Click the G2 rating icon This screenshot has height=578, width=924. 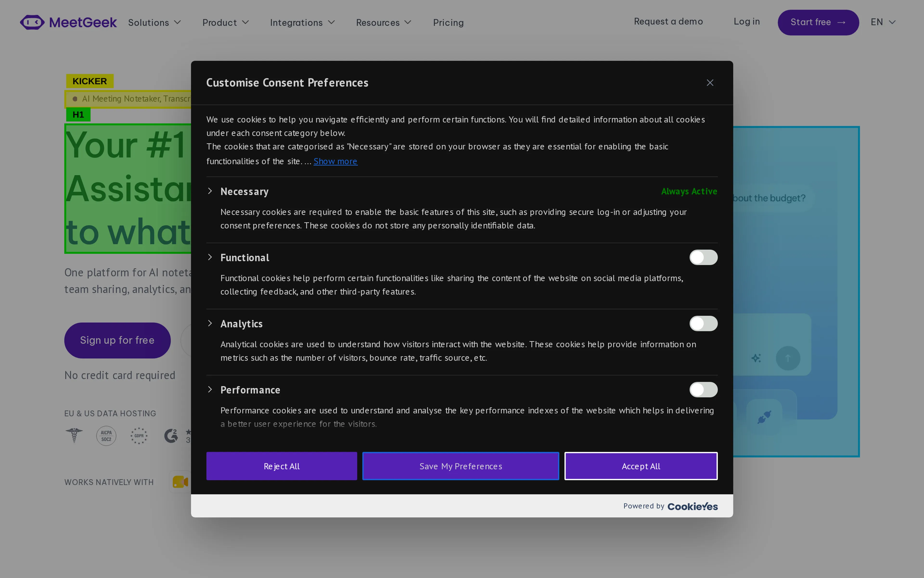[x=171, y=436]
